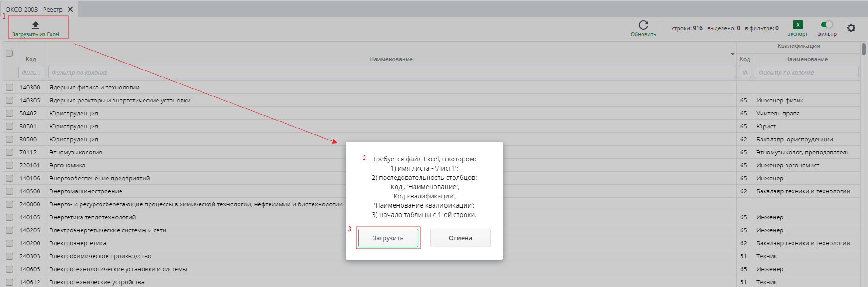The width and height of the screenshot is (868, 287).
Task: Click the Отмена button in dialog
Action: point(460,238)
